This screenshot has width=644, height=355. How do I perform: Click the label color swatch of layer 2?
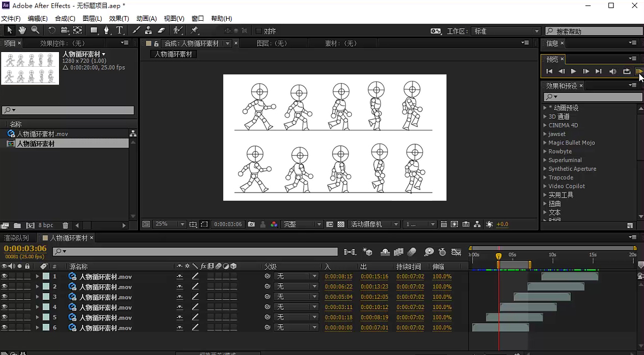click(46, 287)
